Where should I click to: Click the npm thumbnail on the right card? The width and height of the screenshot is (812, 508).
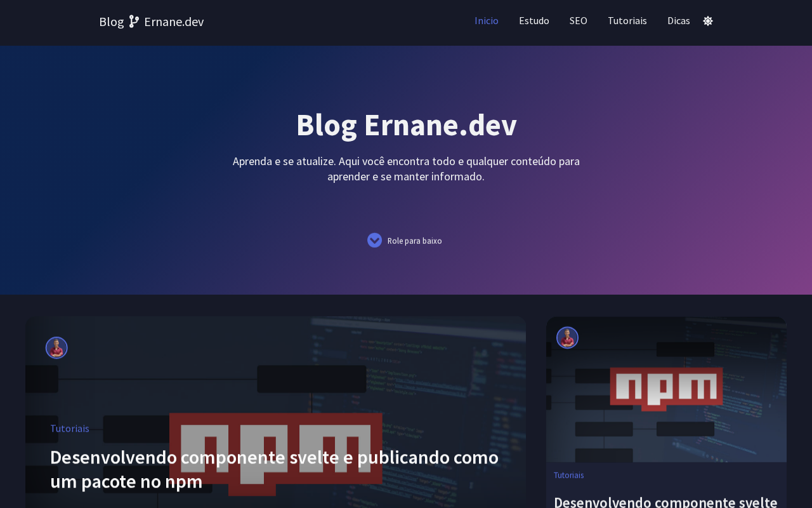(x=666, y=389)
